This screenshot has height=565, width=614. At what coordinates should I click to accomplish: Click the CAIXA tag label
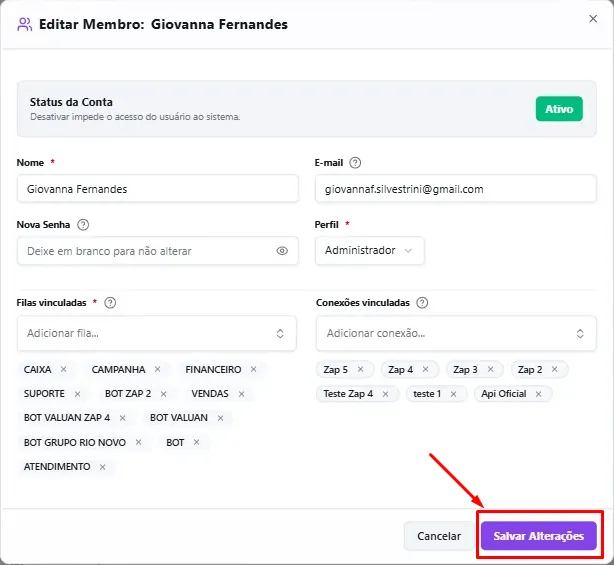pyautogui.click(x=38, y=370)
